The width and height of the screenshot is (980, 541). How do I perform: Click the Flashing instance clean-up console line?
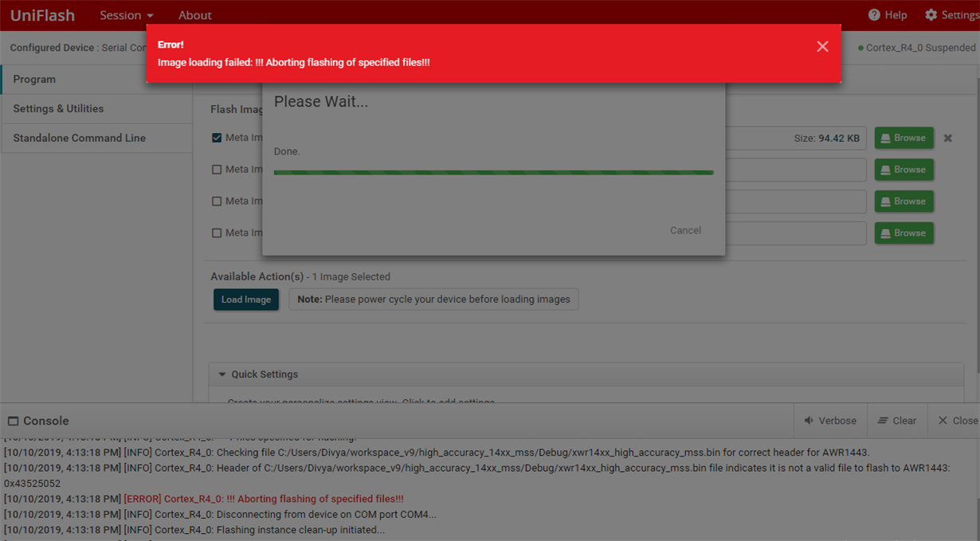pos(194,530)
